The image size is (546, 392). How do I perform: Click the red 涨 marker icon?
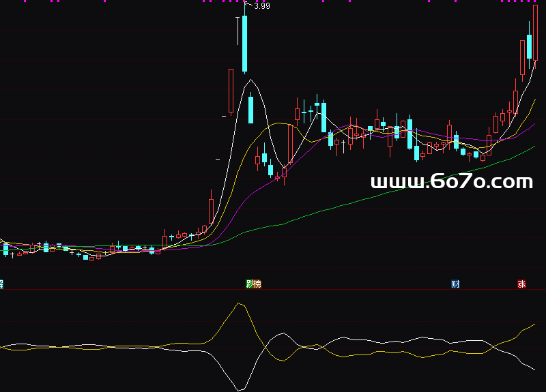pyautogui.click(x=521, y=284)
